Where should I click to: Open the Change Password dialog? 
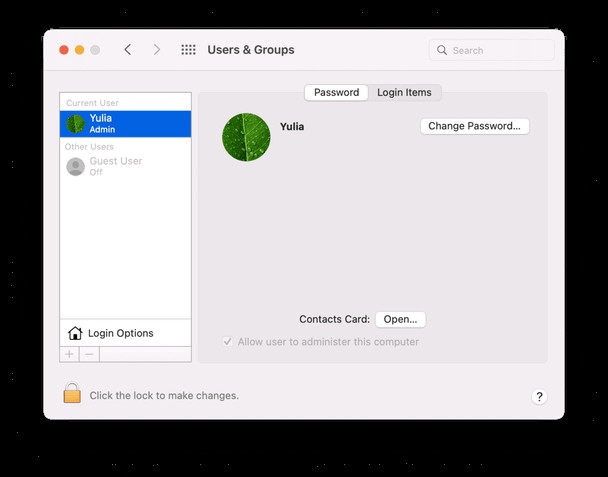coord(475,126)
